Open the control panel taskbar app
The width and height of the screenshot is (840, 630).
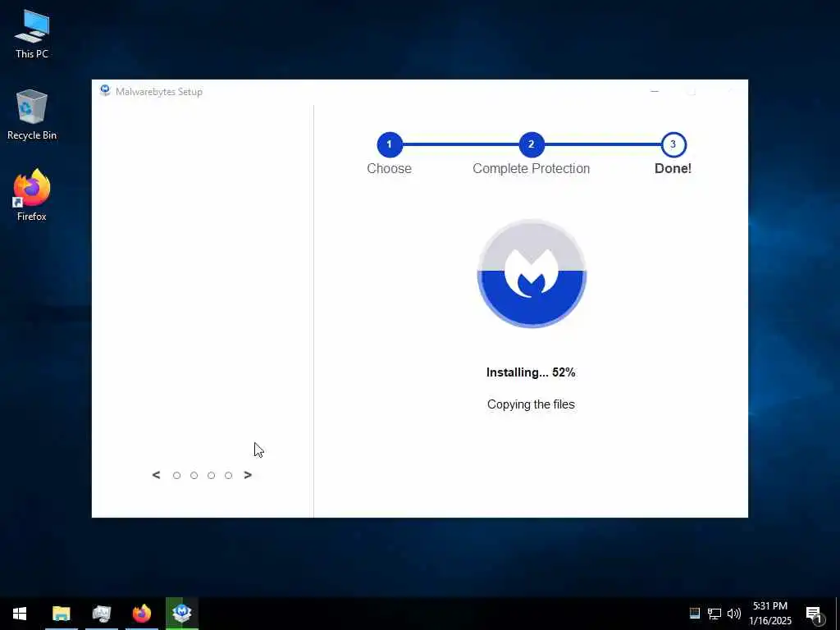[101, 614]
